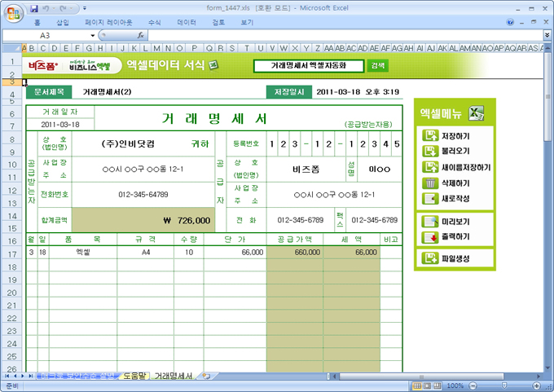Click the 거래명세서 엑셀자동화 search input field
Screen dimensions: 554x392
click(308, 65)
